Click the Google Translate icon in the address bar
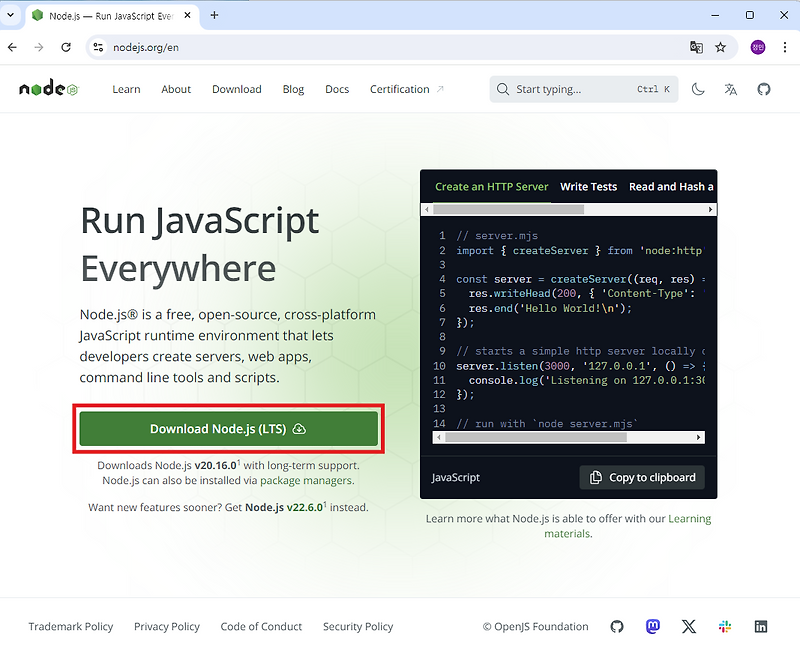This screenshot has height=652, width=800. click(x=696, y=47)
